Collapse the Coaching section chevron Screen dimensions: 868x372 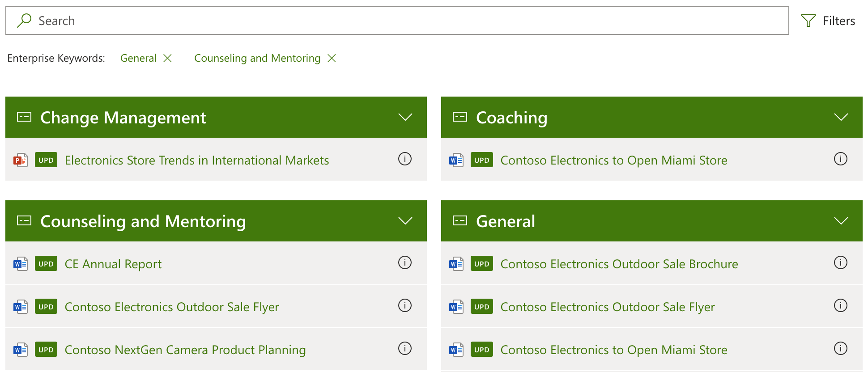tap(841, 117)
